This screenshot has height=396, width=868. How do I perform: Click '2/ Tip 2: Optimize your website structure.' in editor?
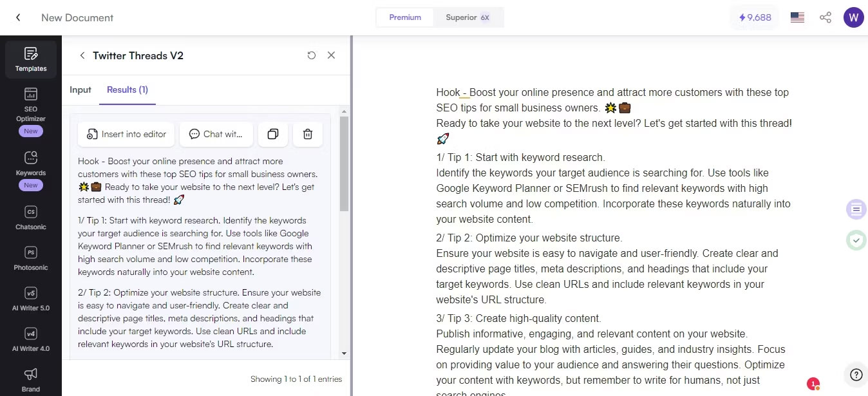(x=529, y=238)
